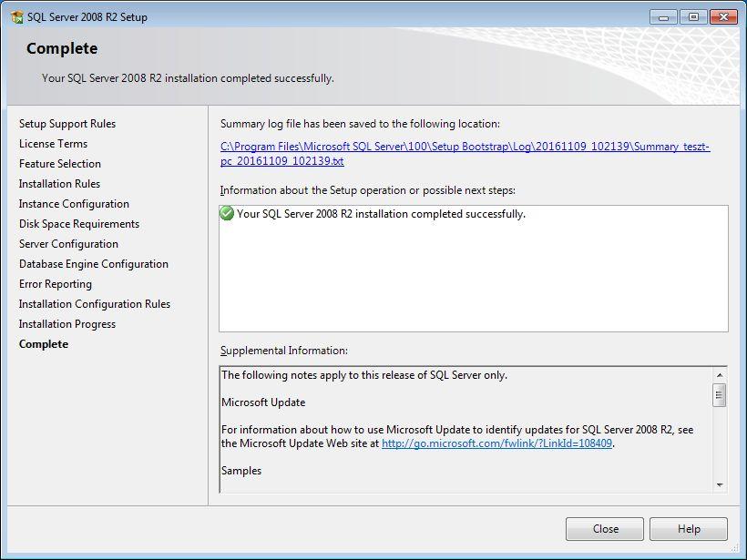Viewport: 747px width, 560px height.
Task: Select the bold Complete step in sidebar
Action: [44, 344]
